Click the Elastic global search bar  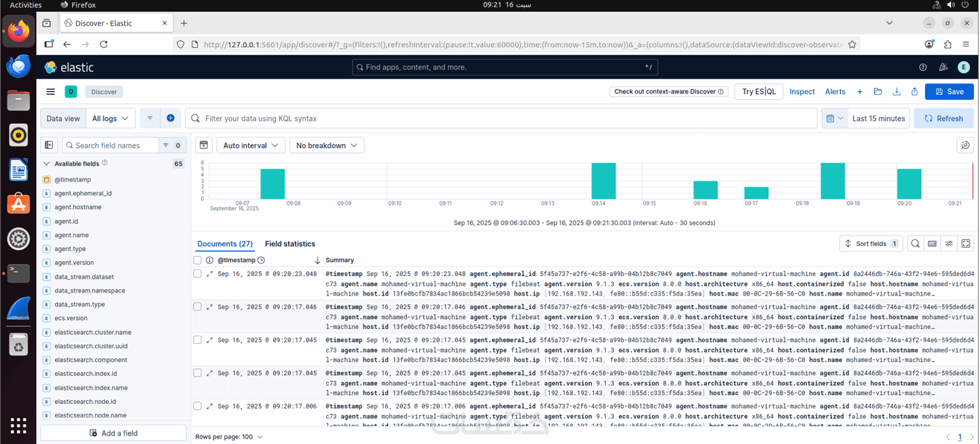tap(505, 67)
